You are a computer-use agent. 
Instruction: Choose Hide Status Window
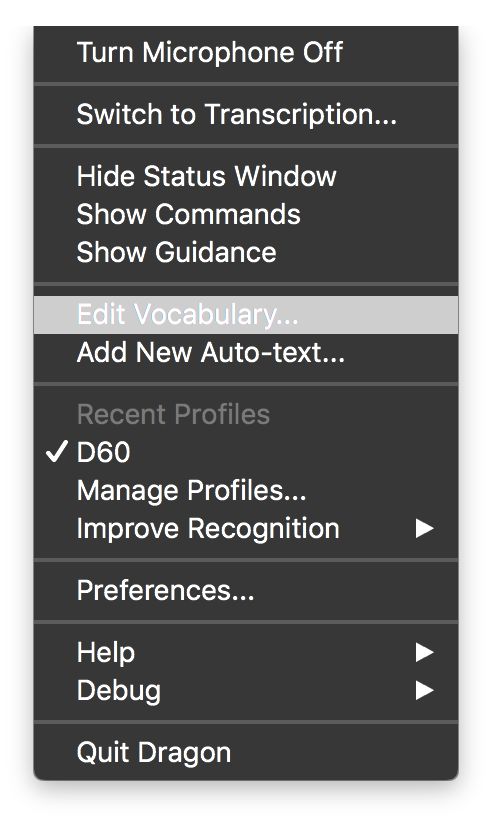[x=246, y=176]
